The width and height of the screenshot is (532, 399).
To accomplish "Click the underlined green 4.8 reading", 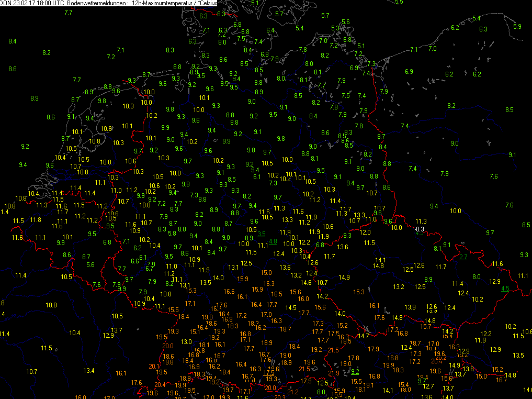I will (273, 241).
